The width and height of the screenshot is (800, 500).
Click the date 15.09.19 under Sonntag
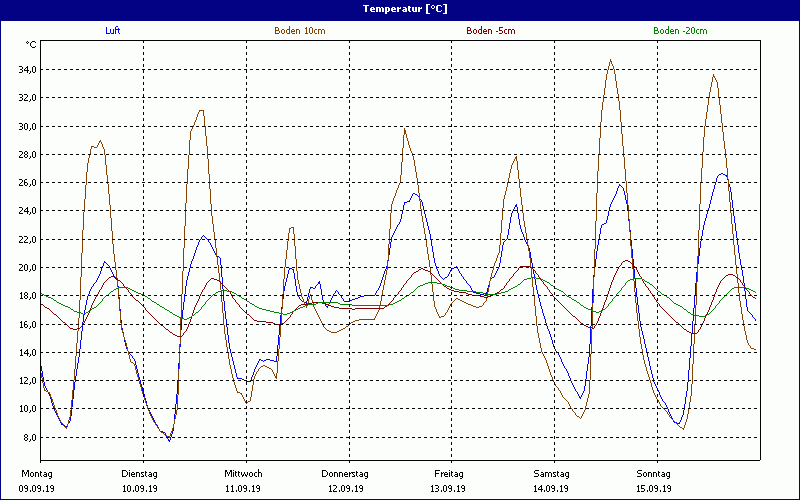coord(655,489)
